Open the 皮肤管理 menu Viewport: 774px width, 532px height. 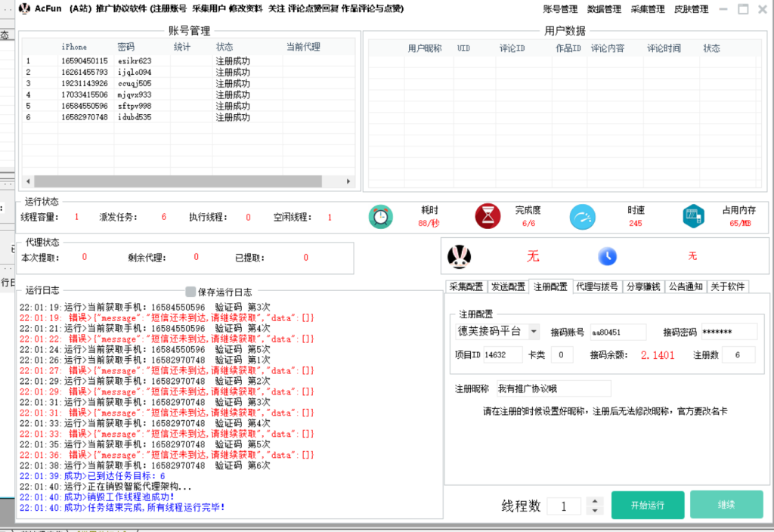coord(692,9)
